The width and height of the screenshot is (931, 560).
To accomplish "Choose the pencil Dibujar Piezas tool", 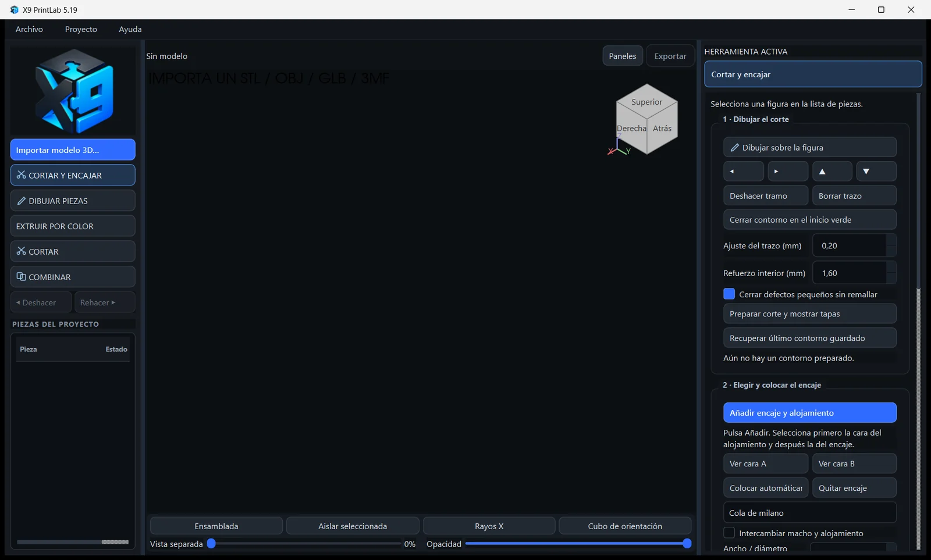I will [x=73, y=201].
